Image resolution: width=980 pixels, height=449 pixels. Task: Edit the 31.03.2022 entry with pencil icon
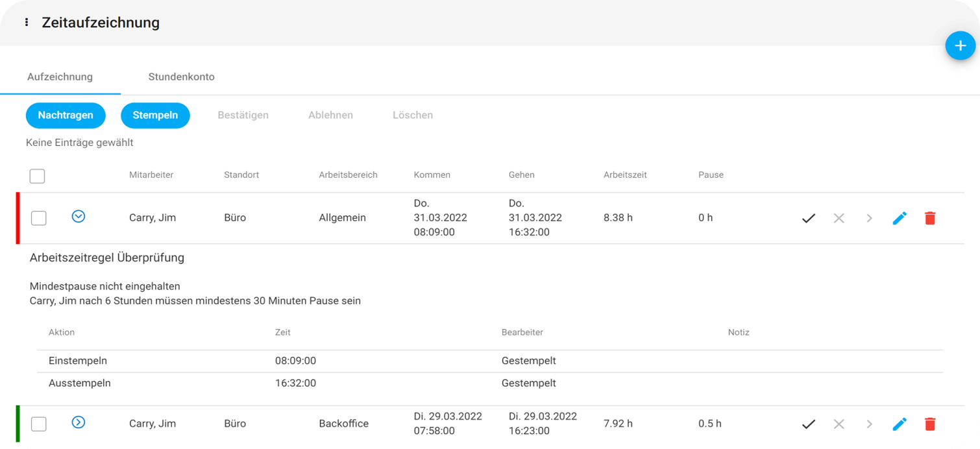[900, 218]
